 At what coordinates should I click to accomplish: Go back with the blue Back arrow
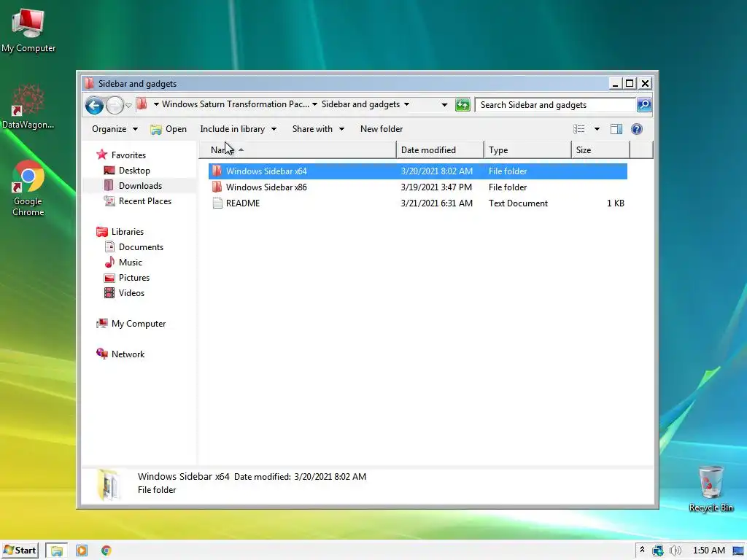point(94,105)
